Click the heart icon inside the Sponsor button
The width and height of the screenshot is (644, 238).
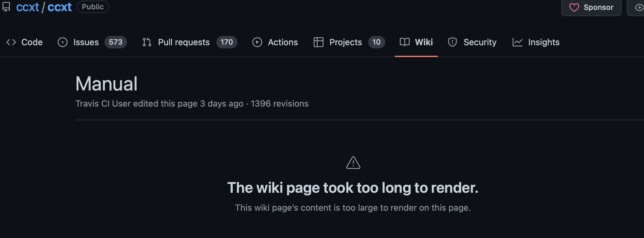click(575, 7)
